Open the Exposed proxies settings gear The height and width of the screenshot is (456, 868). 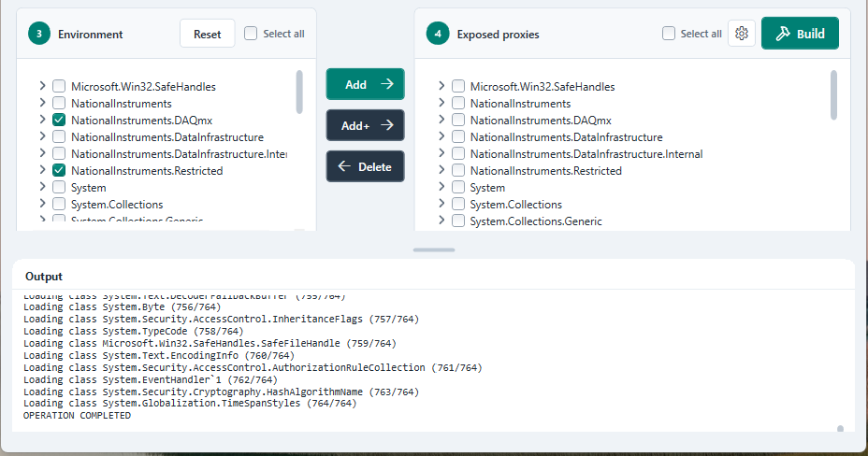pos(742,34)
